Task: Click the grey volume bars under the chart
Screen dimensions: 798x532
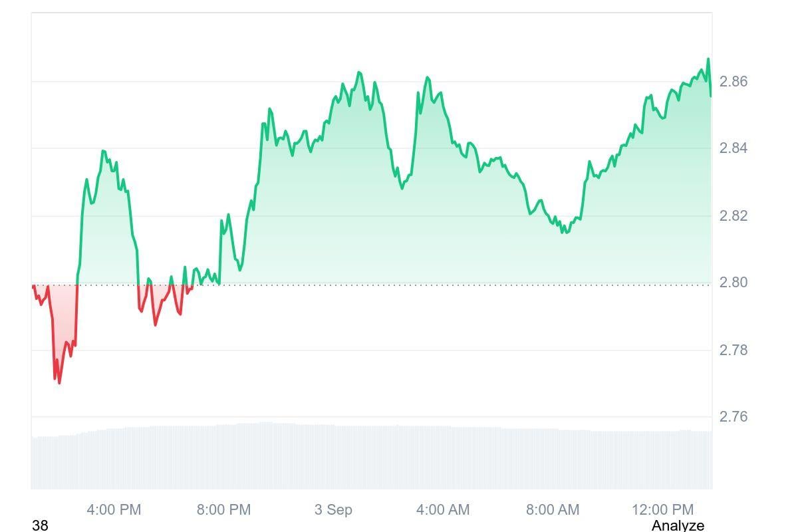Action: pyautogui.click(x=372, y=458)
